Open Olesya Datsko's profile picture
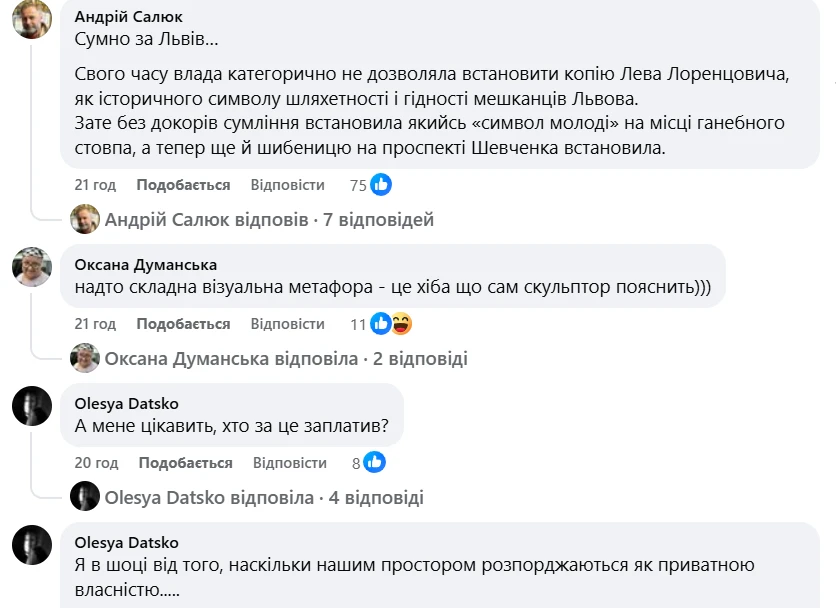This screenshot has width=836, height=608. (x=33, y=406)
